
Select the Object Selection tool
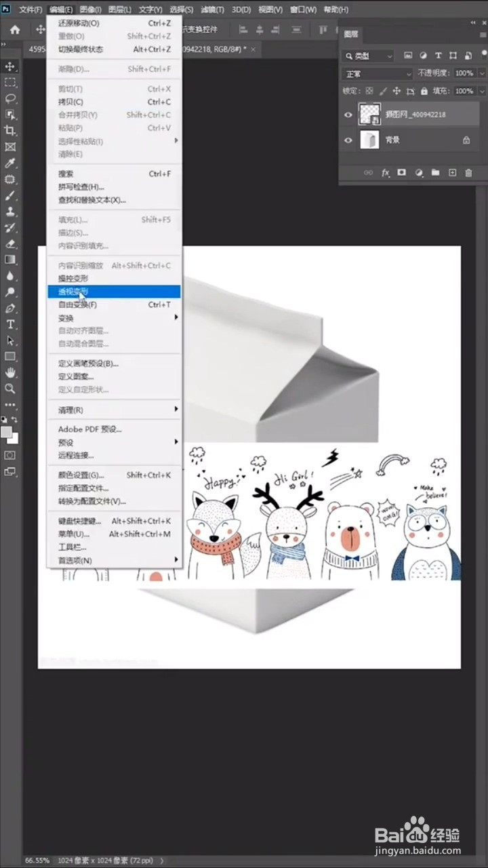click(10, 115)
